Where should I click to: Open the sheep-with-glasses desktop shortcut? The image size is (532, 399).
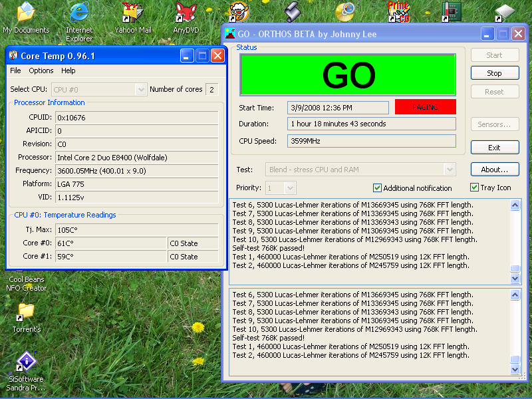point(239,11)
